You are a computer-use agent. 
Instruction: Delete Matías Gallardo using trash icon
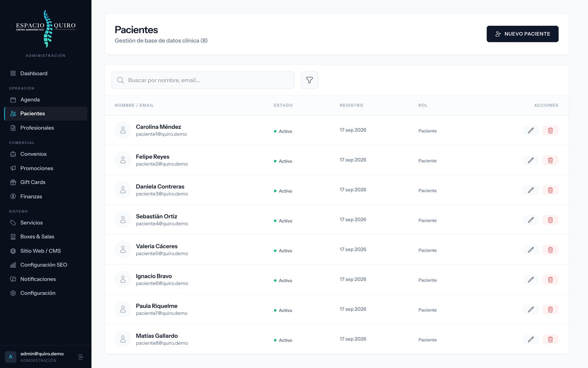[x=550, y=339]
